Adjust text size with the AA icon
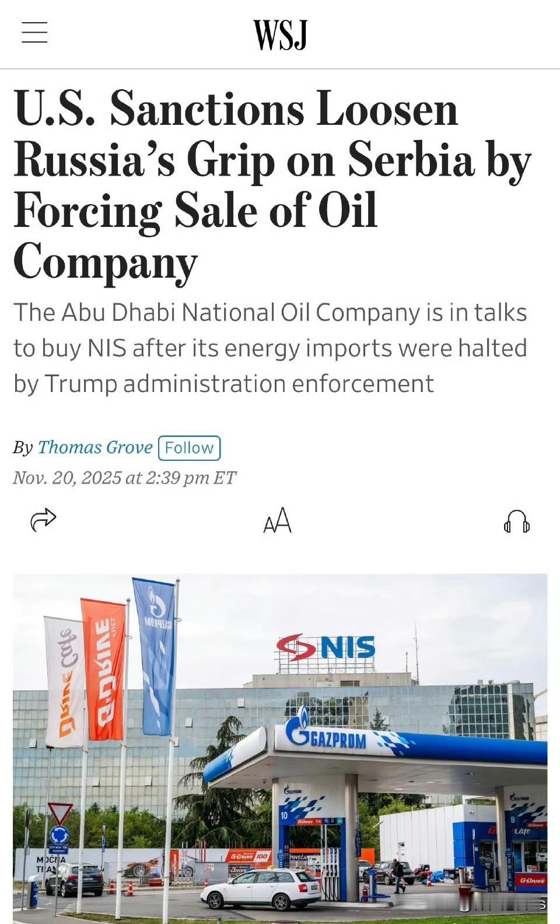 pos(277,520)
